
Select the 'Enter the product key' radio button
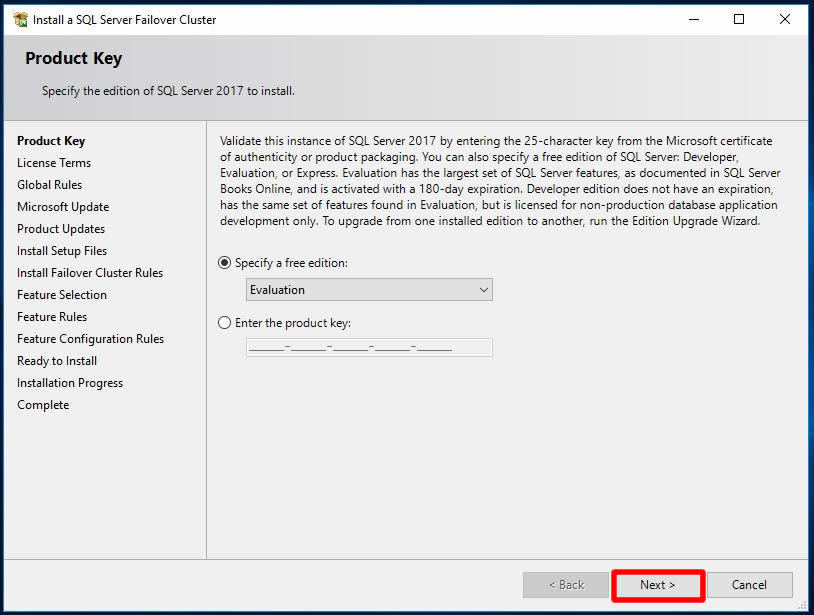(225, 323)
